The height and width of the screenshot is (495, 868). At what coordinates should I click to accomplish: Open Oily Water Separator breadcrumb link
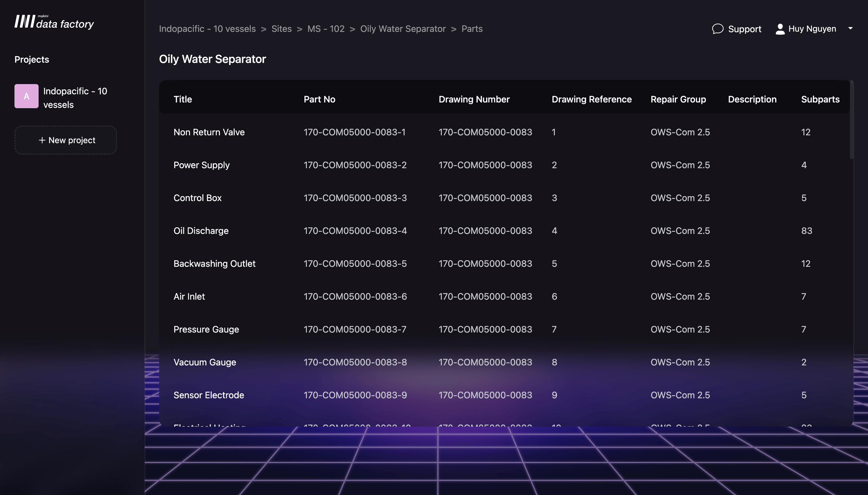tap(403, 29)
